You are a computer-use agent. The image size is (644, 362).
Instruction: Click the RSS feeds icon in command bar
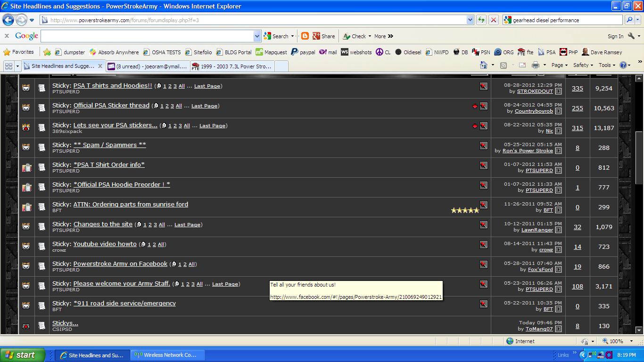[x=504, y=65]
